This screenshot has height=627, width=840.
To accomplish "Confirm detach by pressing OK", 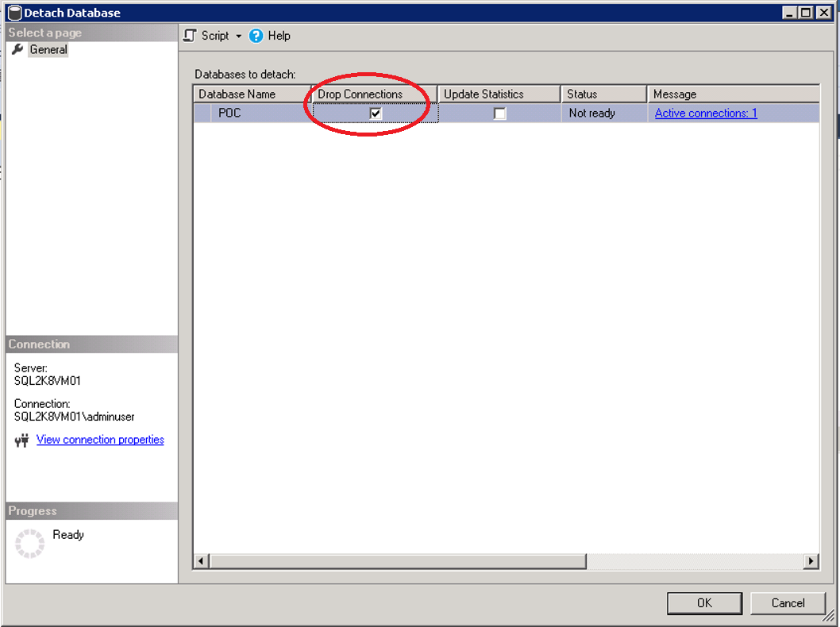I will 704,602.
